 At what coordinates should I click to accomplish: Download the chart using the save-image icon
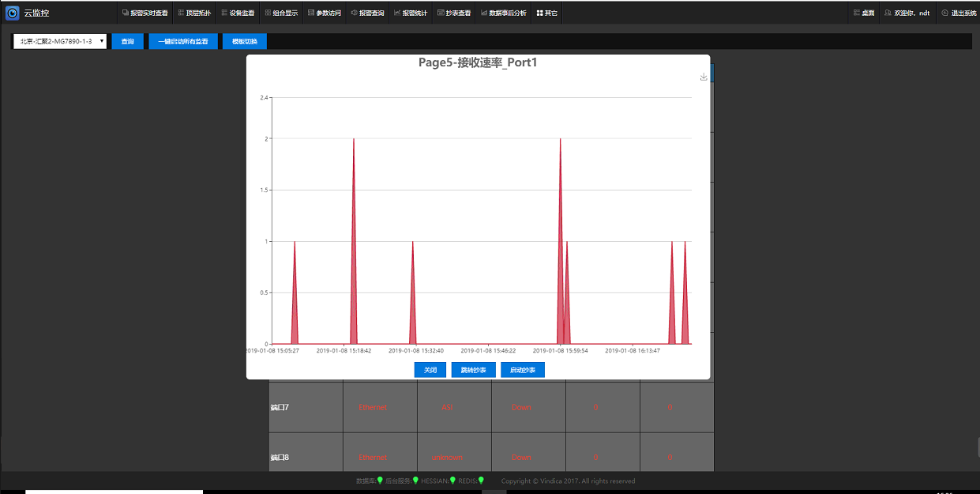click(x=704, y=77)
